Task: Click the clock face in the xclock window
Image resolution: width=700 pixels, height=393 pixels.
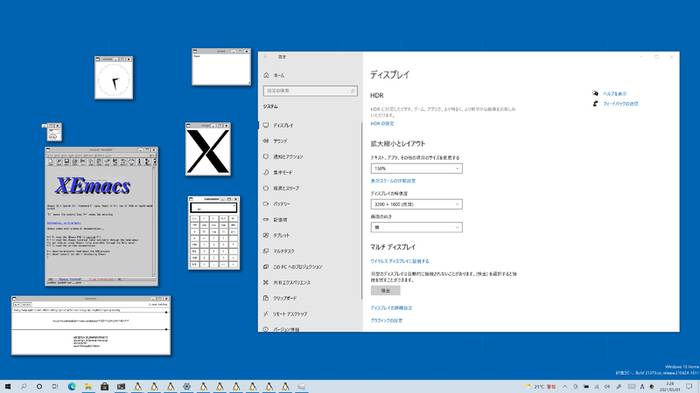Action: click(114, 80)
